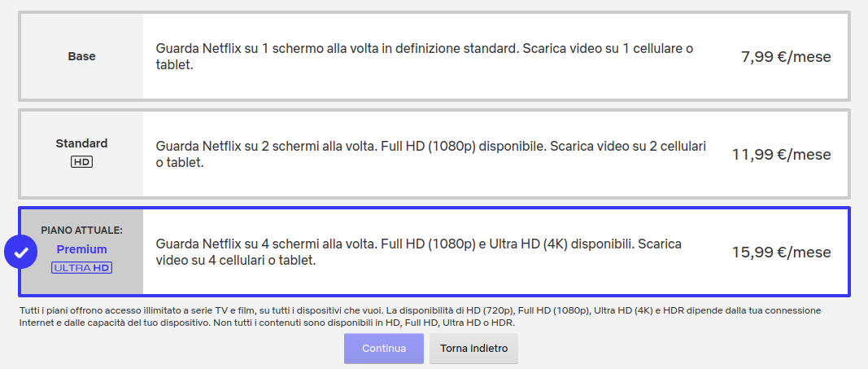Select the Base plan option
This screenshot has width=868, height=369.
434,56
